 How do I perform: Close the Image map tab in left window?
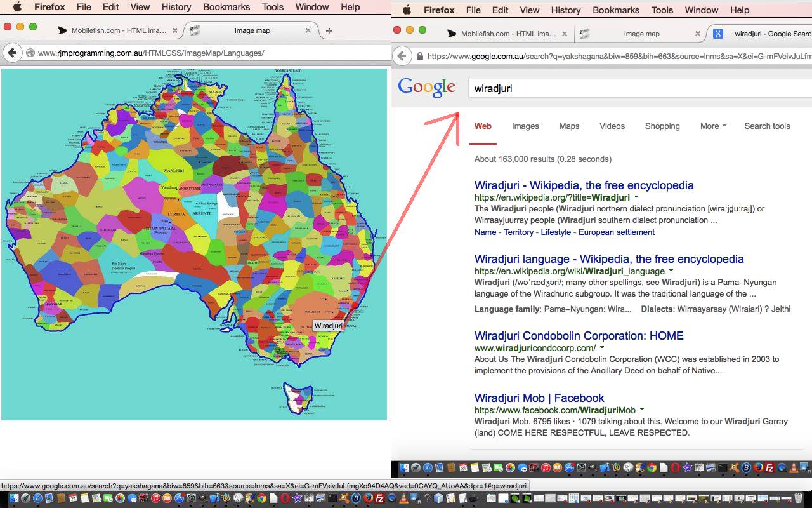[308, 30]
